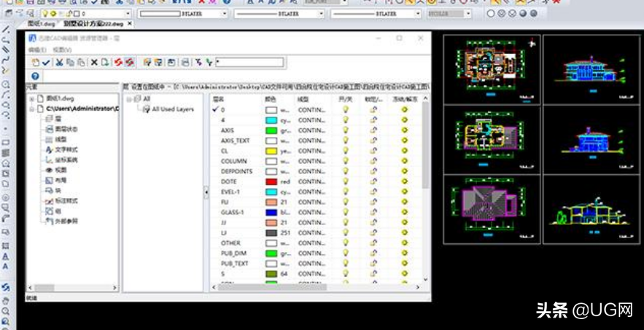Select the PUB_DIM layer row
The height and width of the screenshot is (330, 644).
tap(235, 253)
